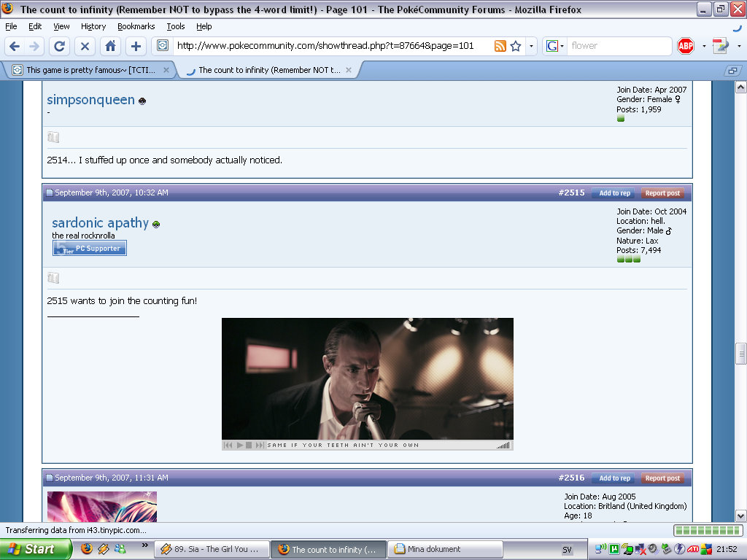Open the Adblock Plus ABP icon

[x=686, y=46]
